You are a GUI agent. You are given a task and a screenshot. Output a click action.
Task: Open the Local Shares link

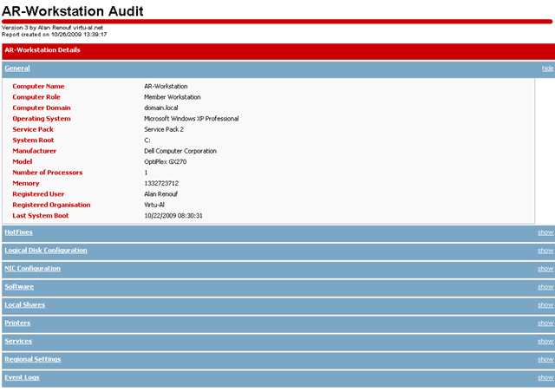pos(25,304)
